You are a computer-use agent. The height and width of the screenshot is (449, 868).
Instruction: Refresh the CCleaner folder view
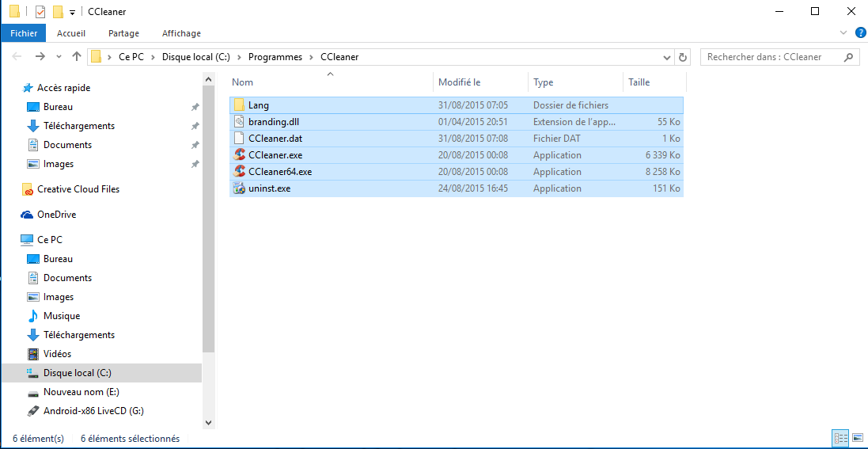pyautogui.click(x=683, y=57)
